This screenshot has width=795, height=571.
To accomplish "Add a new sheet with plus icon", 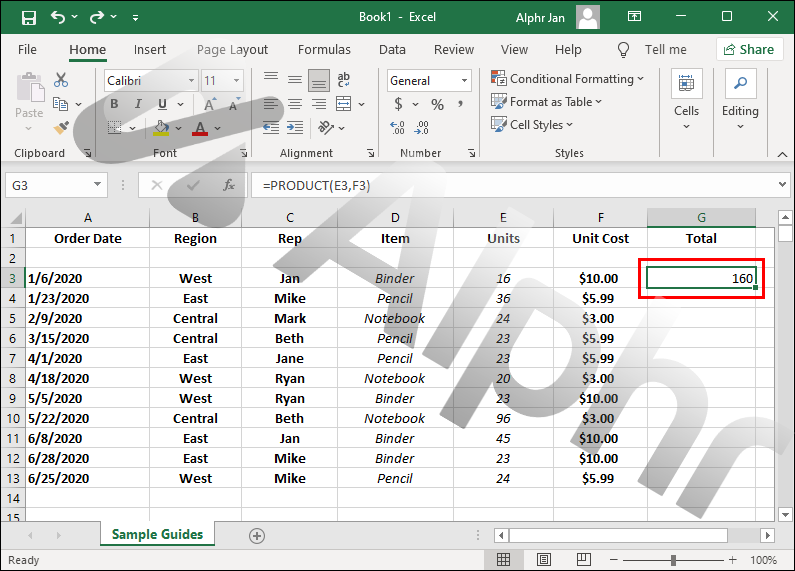I will click(x=257, y=535).
